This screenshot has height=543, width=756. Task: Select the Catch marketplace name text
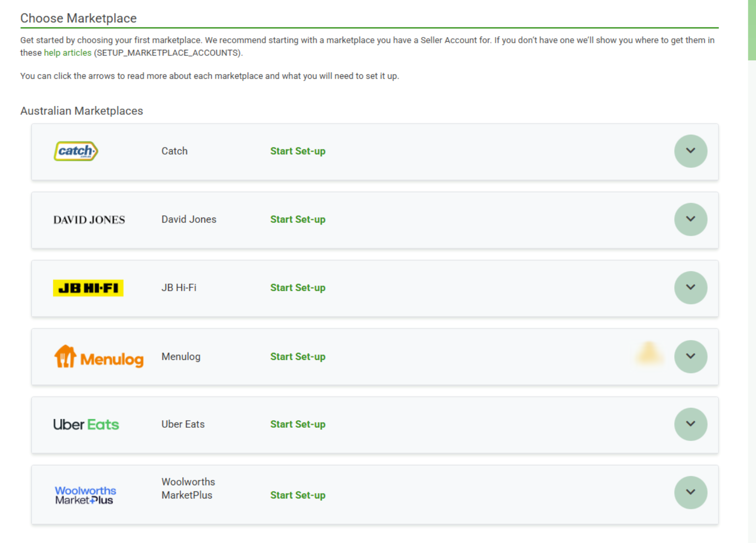point(174,151)
